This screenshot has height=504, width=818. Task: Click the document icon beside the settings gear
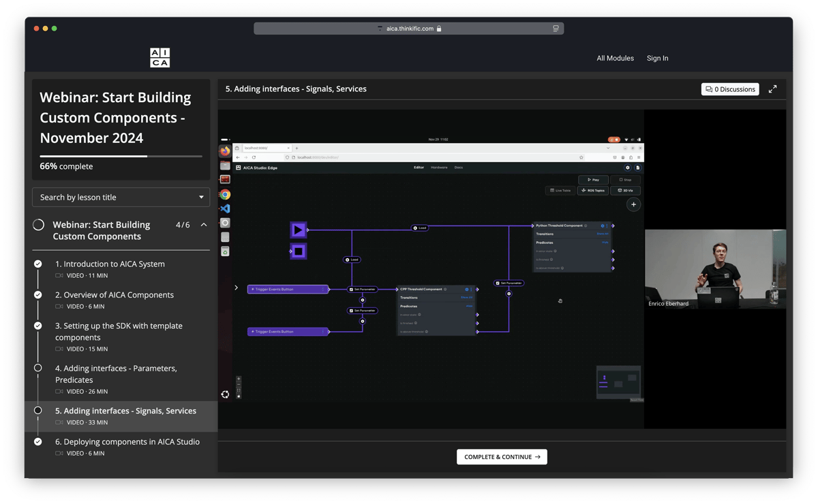[638, 168]
